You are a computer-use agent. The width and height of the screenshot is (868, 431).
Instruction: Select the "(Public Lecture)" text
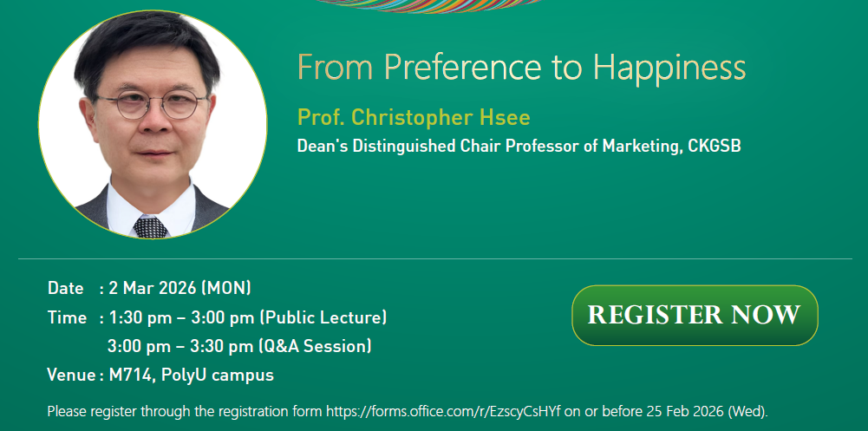pyautogui.click(x=323, y=317)
